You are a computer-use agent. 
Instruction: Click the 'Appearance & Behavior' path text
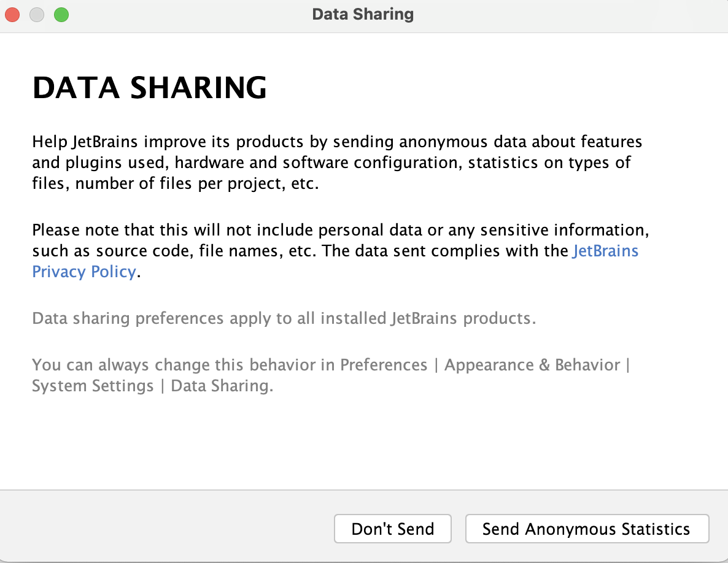coord(532,365)
